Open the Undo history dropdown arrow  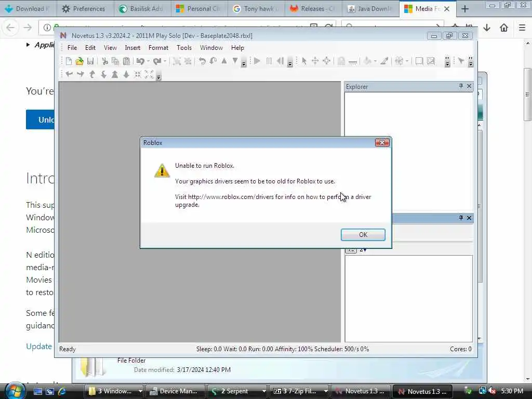(148, 61)
